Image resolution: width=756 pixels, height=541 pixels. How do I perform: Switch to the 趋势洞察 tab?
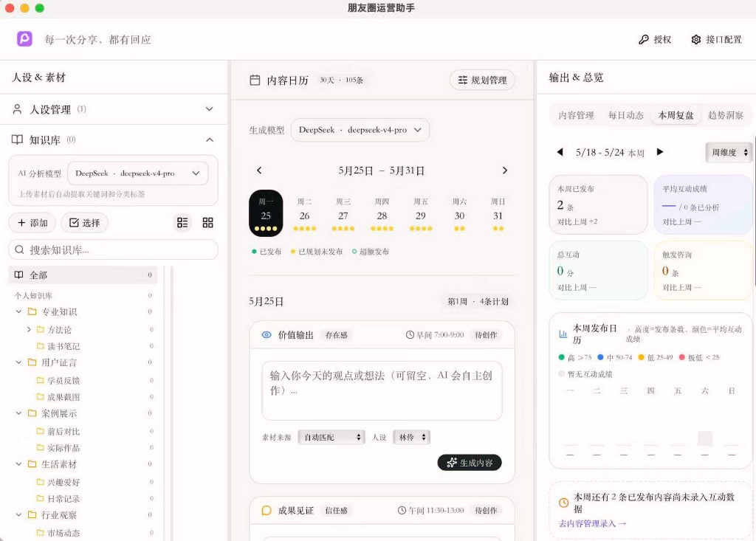(x=725, y=115)
